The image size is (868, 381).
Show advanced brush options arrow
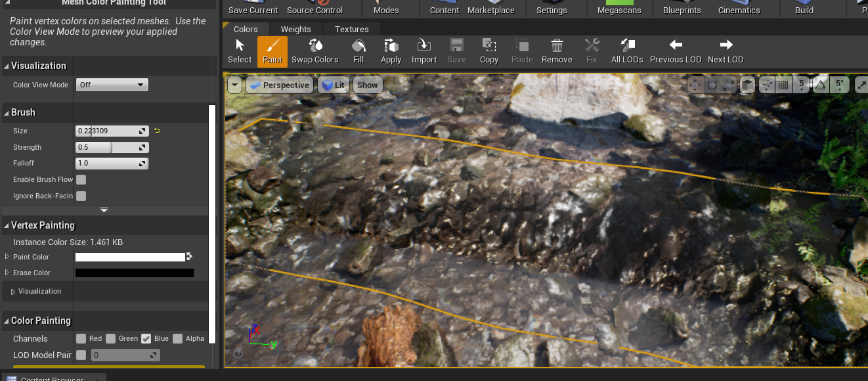[x=104, y=210]
